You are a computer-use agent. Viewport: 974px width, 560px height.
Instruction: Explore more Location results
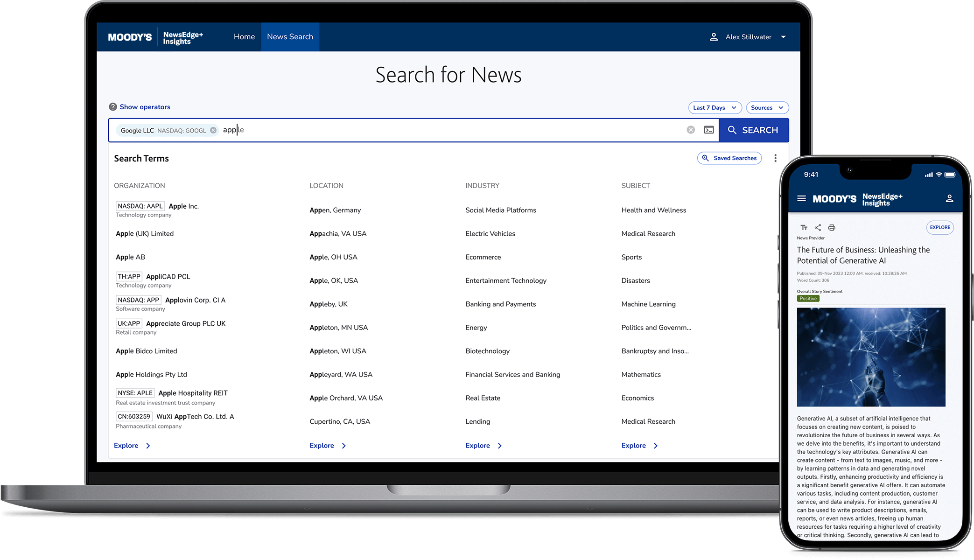coord(328,446)
